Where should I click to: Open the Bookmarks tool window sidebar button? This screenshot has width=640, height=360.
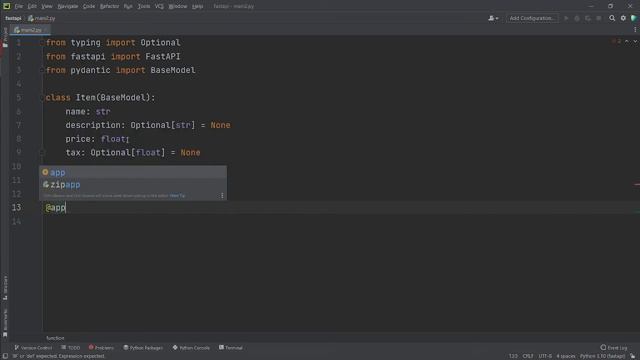coord(5,323)
